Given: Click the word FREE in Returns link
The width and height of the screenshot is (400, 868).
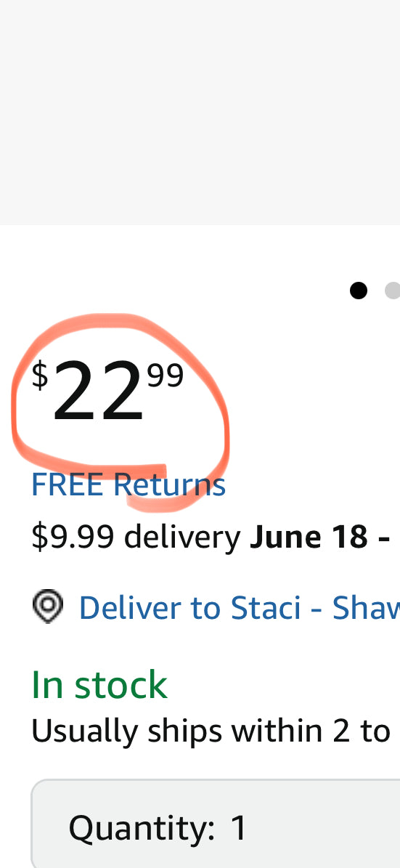Looking at the screenshot, I should 67,484.
